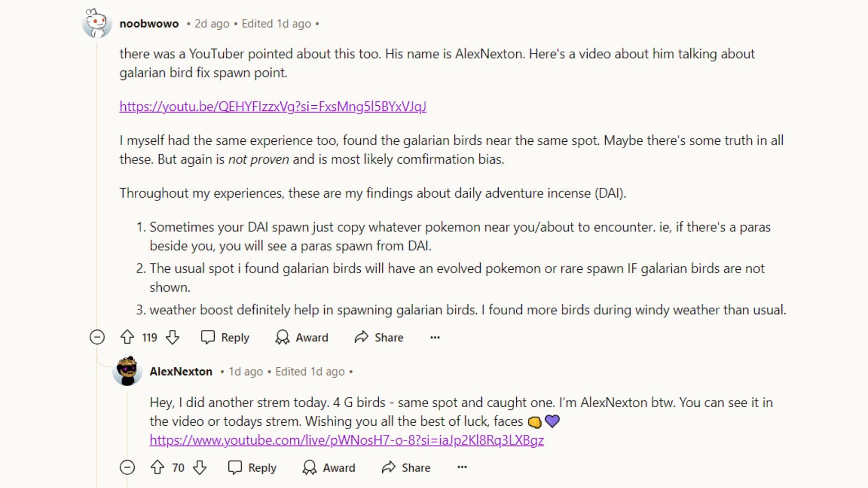Click the noobwowo username to view profile
This screenshot has width=868, height=488.
coord(149,23)
